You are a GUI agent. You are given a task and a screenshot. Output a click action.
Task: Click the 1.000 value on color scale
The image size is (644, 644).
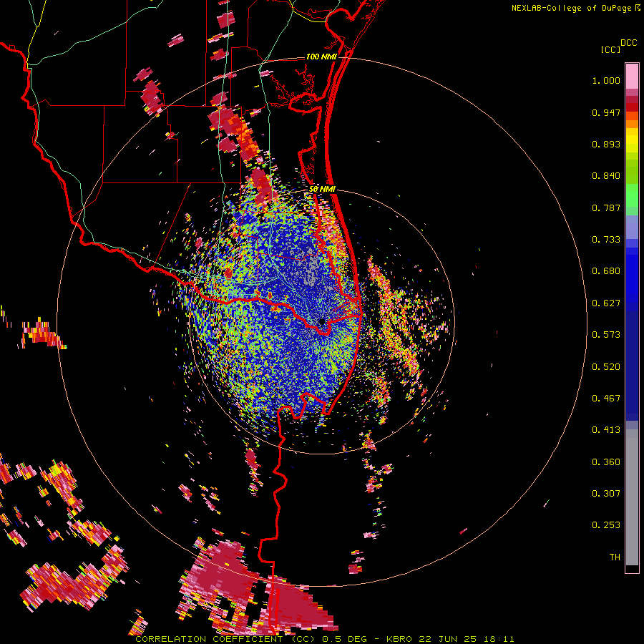click(x=606, y=80)
